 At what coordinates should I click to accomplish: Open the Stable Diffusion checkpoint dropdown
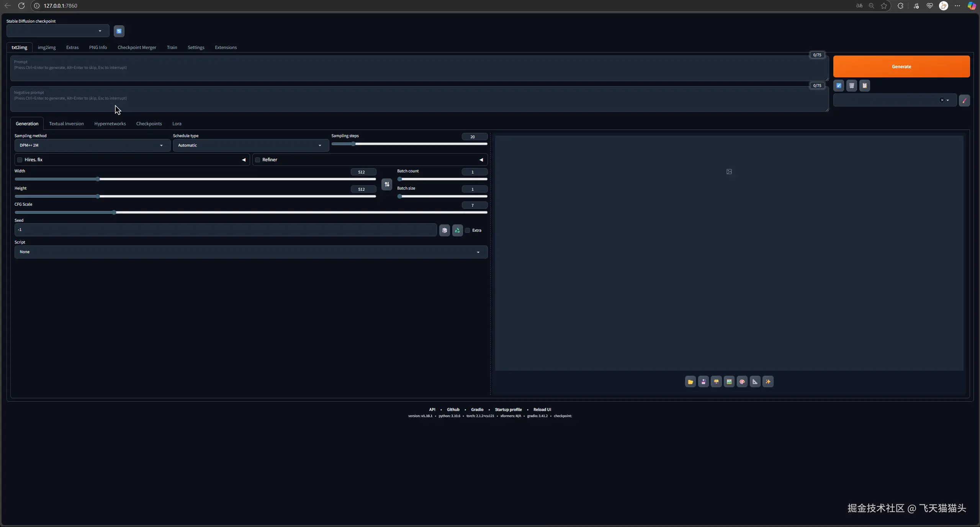58,31
